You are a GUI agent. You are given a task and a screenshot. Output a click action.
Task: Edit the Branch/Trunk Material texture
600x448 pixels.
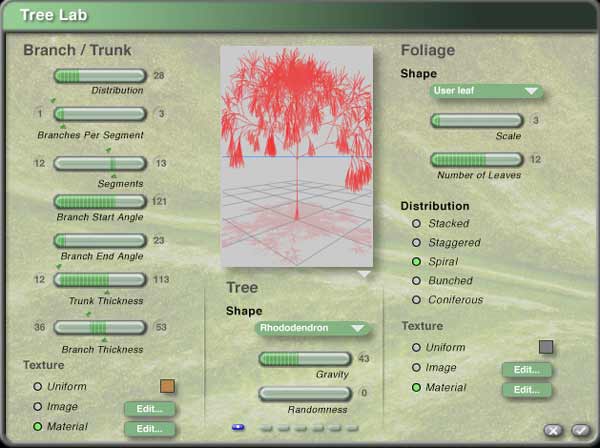click(150, 429)
